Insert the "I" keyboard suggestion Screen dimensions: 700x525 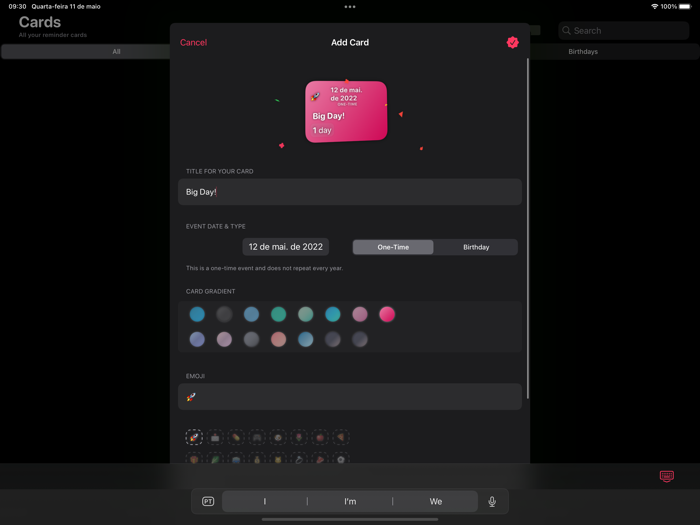click(x=265, y=501)
